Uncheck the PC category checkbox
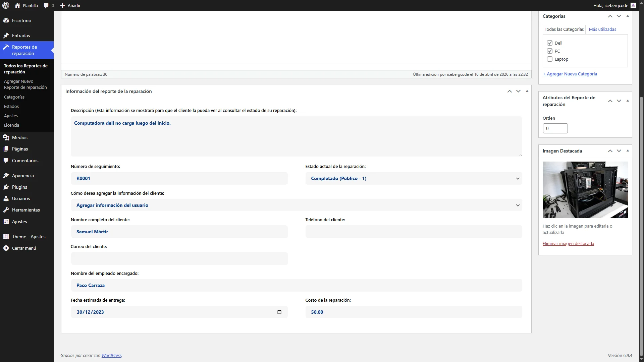The width and height of the screenshot is (644, 362). point(550,51)
